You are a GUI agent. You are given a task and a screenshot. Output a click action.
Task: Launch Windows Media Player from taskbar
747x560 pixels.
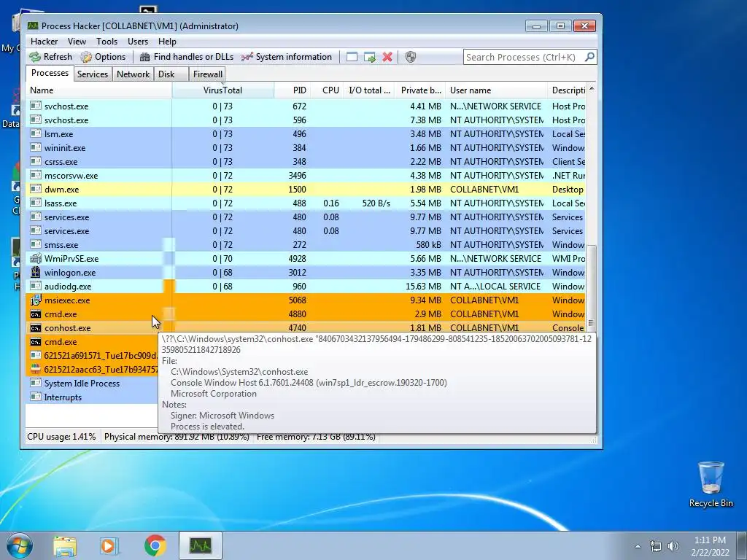[109, 545]
